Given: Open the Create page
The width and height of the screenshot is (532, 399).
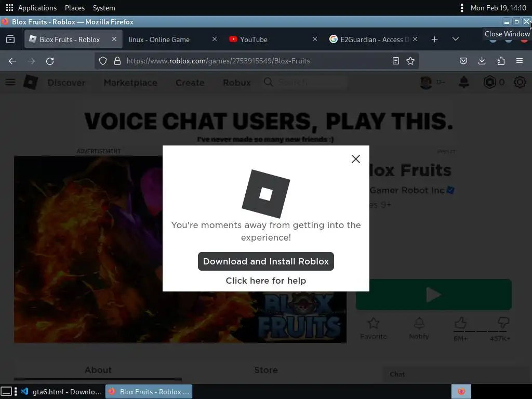Looking at the screenshot, I should pos(190,83).
